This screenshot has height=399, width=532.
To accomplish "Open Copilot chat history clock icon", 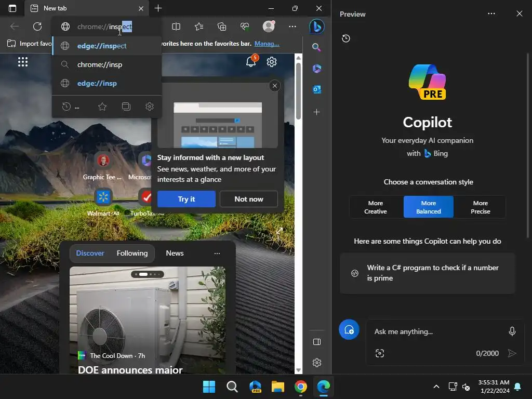I will click(x=345, y=38).
